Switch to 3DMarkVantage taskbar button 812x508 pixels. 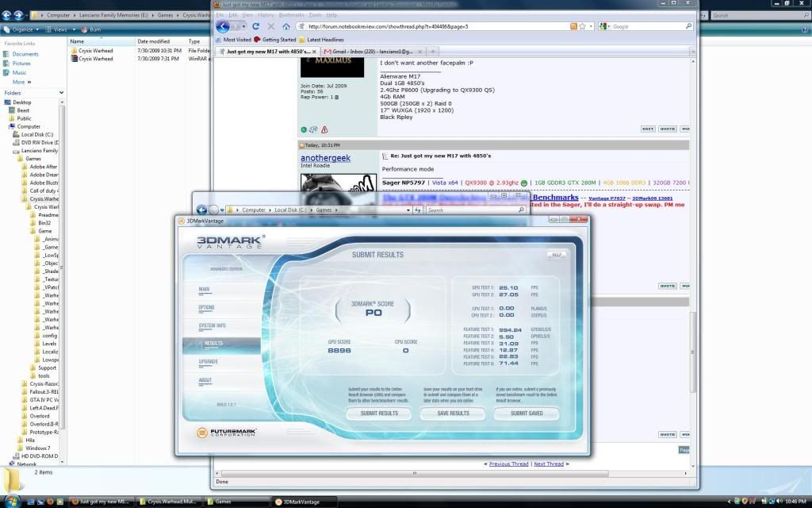point(304,502)
